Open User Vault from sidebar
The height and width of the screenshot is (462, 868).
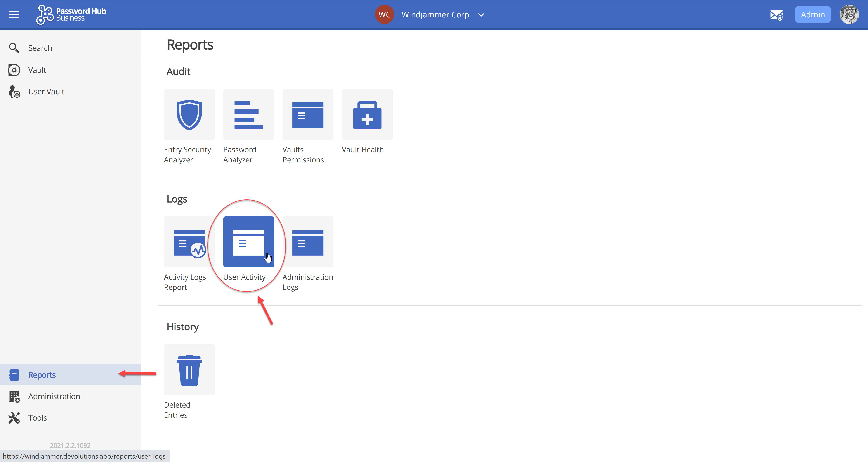click(x=46, y=92)
